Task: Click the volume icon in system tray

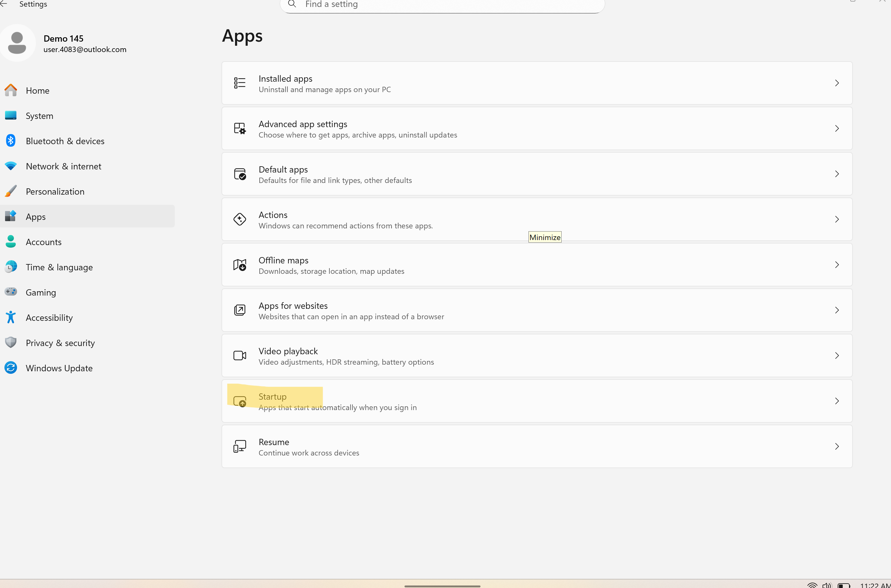Action: click(827, 585)
